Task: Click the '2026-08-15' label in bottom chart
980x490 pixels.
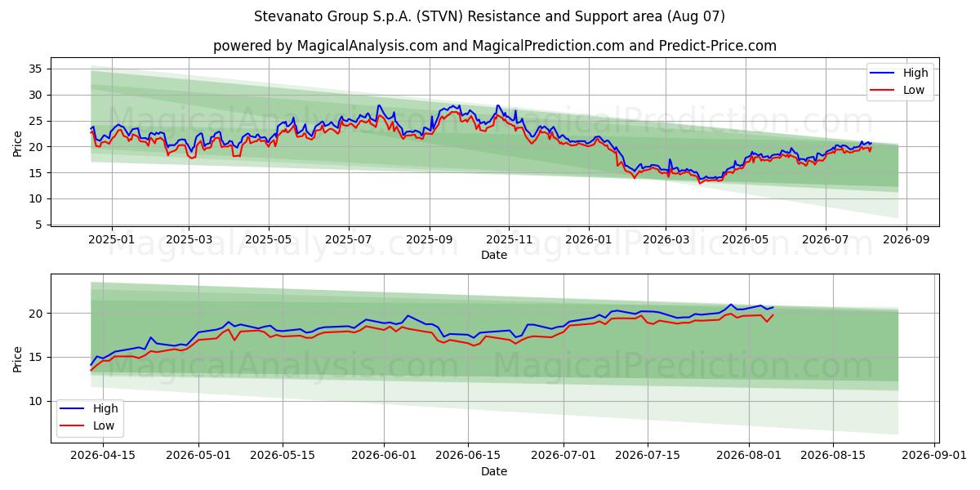Action: tap(834, 455)
